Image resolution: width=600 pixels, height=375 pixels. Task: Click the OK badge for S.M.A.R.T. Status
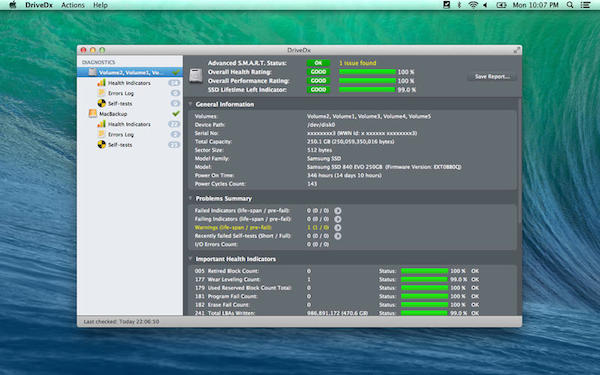(x=318, y=63)
